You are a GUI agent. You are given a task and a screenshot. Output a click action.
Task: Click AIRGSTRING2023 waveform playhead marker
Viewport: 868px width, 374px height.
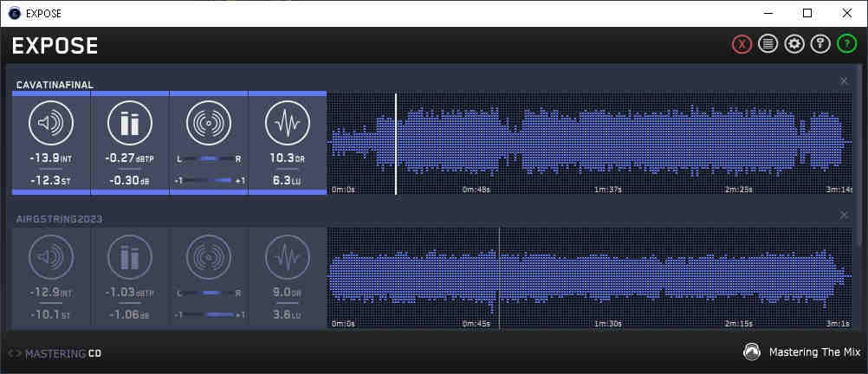point(499,278)
